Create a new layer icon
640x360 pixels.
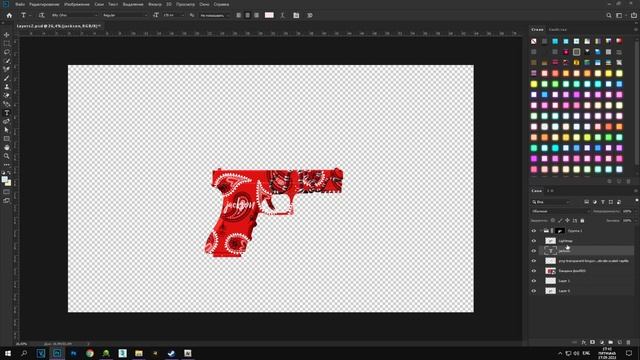[x=620, y=342]
